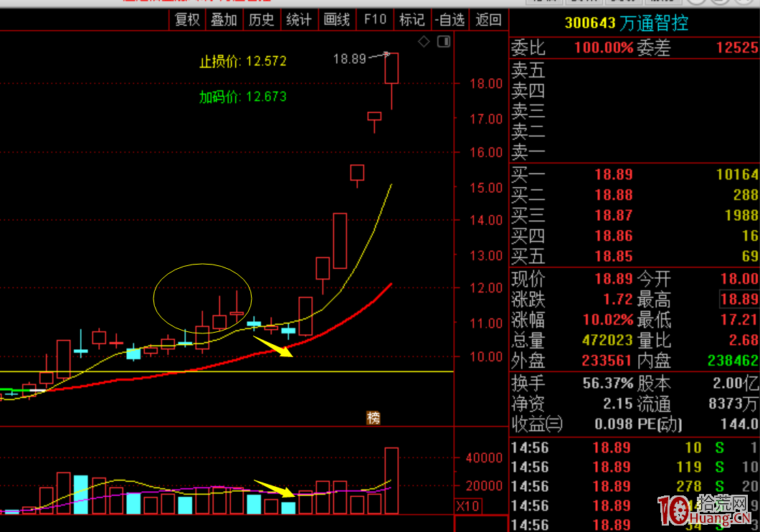Click 买五 bid price 18.85

click(x=614, y=256)
